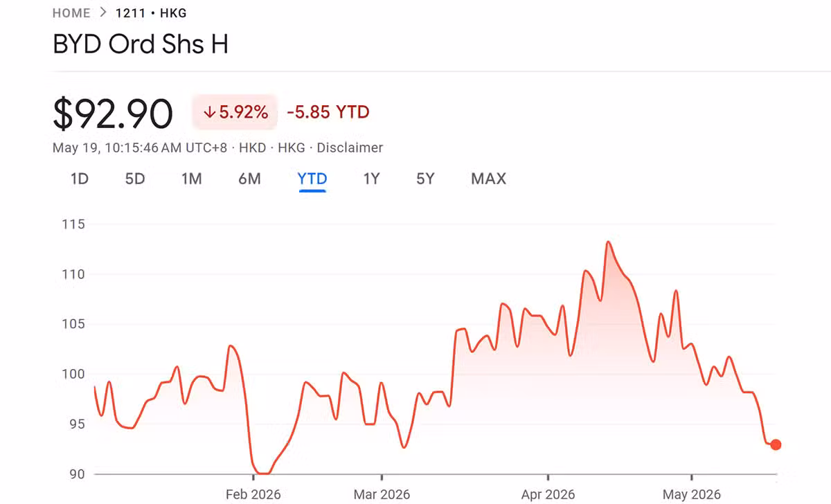Click the 1211 • HKG breadcrumb

click(151, 13)
